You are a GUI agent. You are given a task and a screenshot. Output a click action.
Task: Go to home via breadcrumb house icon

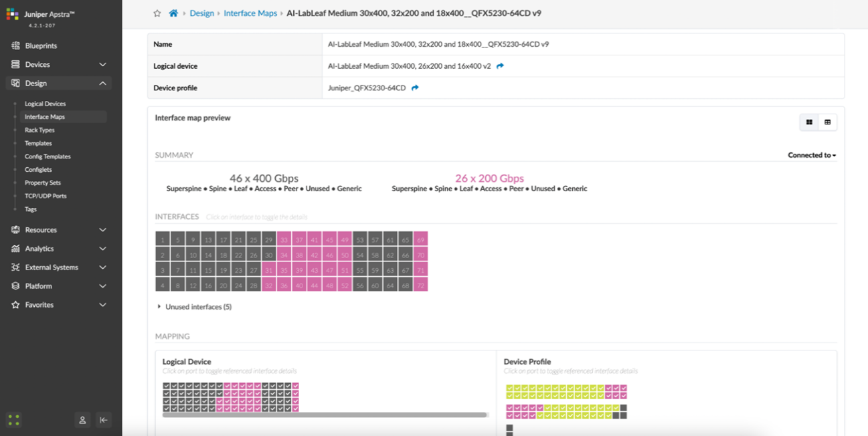(173, 13)
